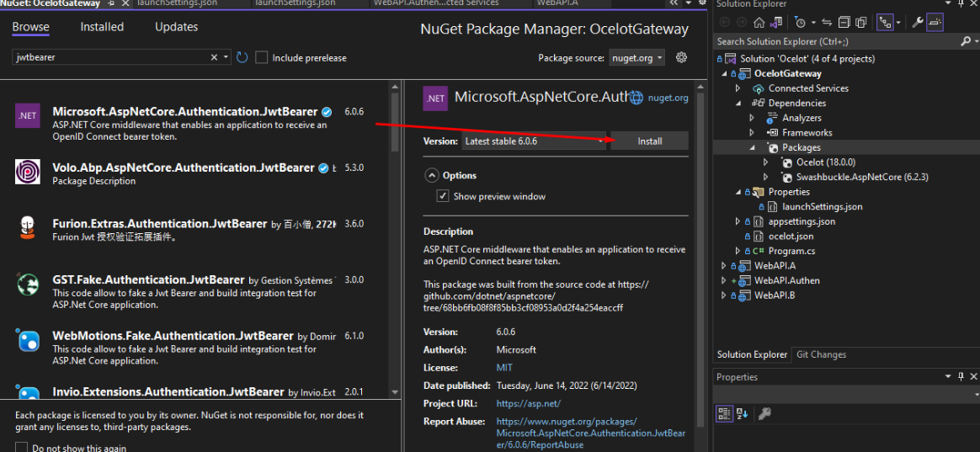Viewport: 980px width, 452px height.
Task: Enable the Include prerelease checkbox
Action: (262, 57)
